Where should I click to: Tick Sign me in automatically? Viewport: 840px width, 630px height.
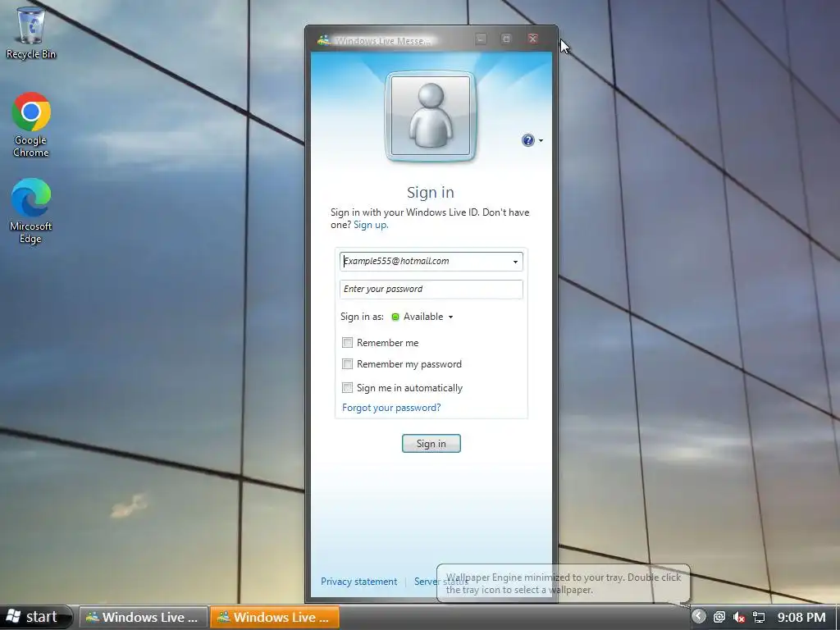pyautogui.click(x=347, y=387)
